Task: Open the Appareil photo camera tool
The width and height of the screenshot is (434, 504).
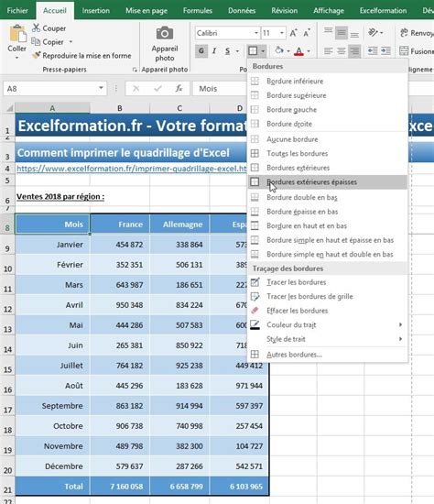Action: [x=165, y=33]
